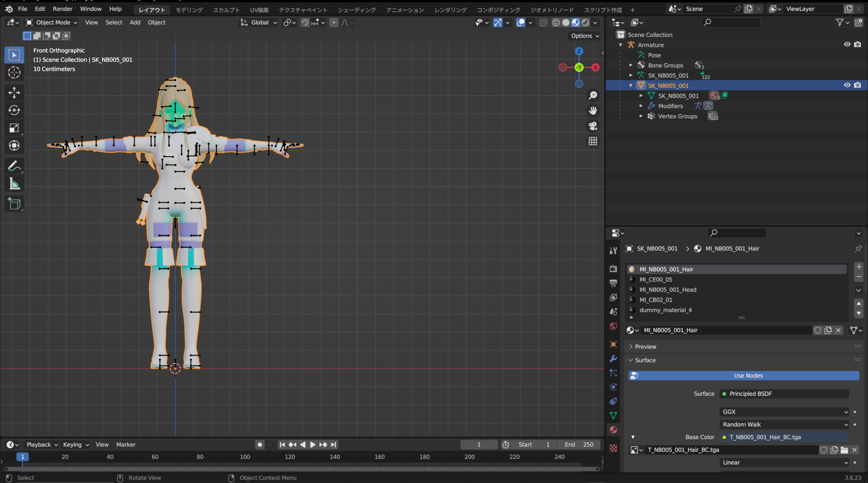Select MI_NB005_001_Head material slot

coord(736,290)
